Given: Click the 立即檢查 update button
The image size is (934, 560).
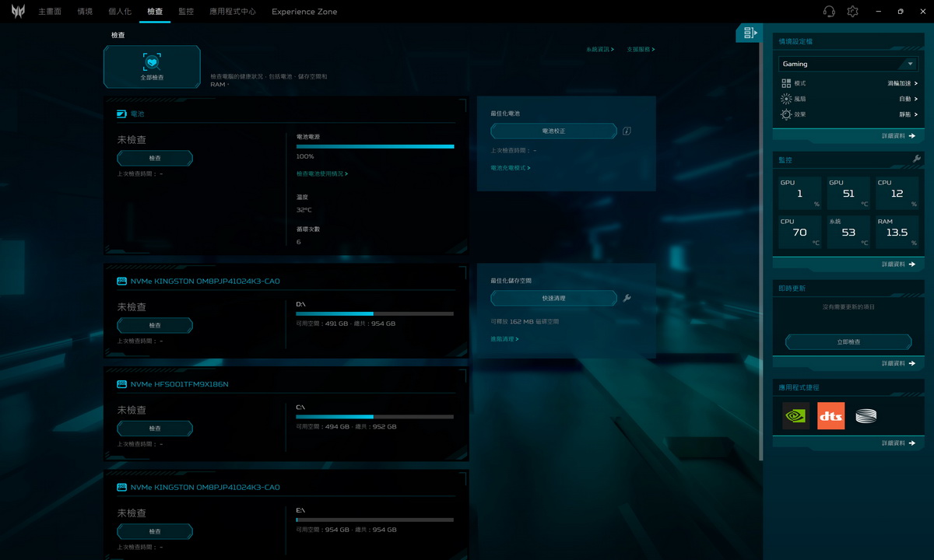Looking at the screenshot, I should [x=848, y=342].
